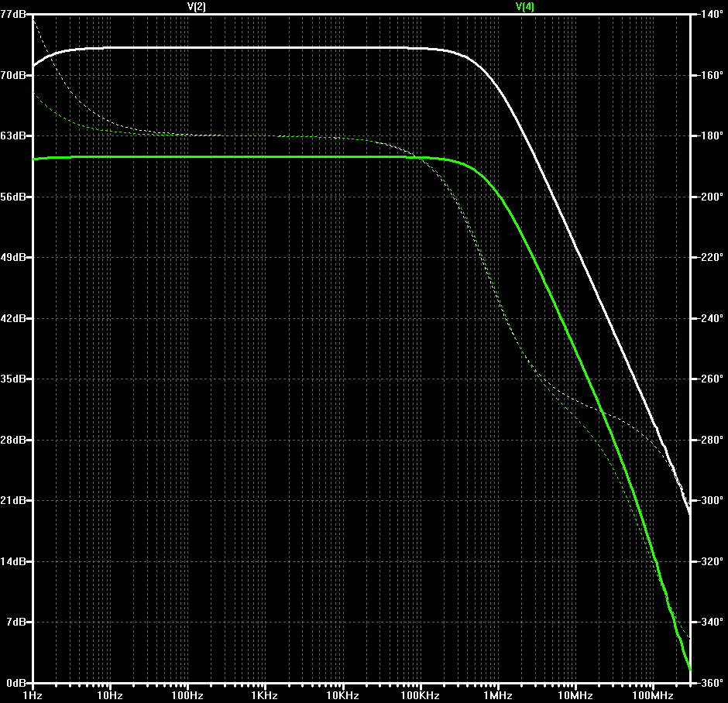728x703 pixels.
Task: Select the 35dB magnitude axis label
Action: click(x=13, y=379)
